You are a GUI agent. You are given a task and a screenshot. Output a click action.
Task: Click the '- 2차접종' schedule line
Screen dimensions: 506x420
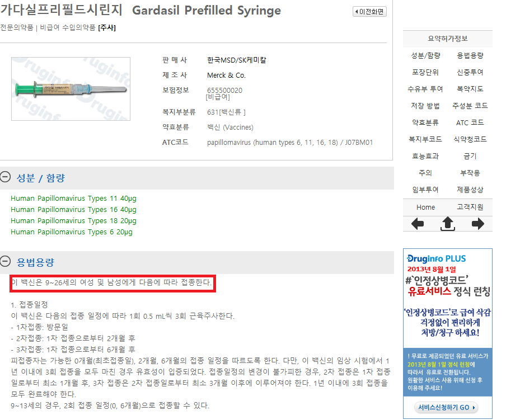point(73,338)
